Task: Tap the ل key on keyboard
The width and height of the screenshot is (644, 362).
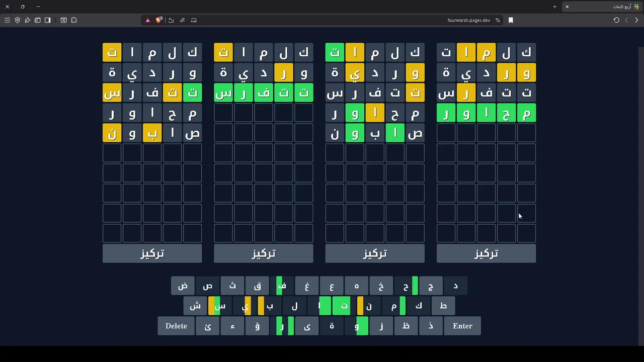Action: (x=294, y=306)
